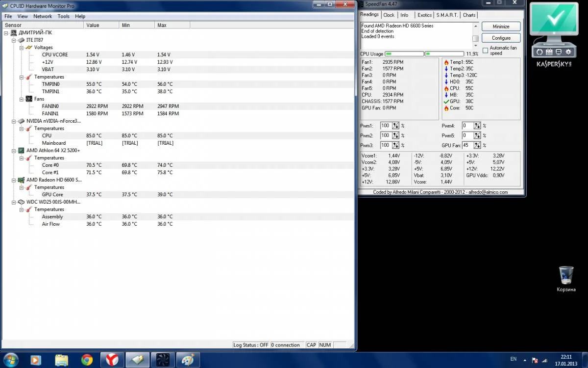588x368 pixels.
Task: Collapse the NVIDIA nVIDIA-nForce3 node
Action: (14, 121)
